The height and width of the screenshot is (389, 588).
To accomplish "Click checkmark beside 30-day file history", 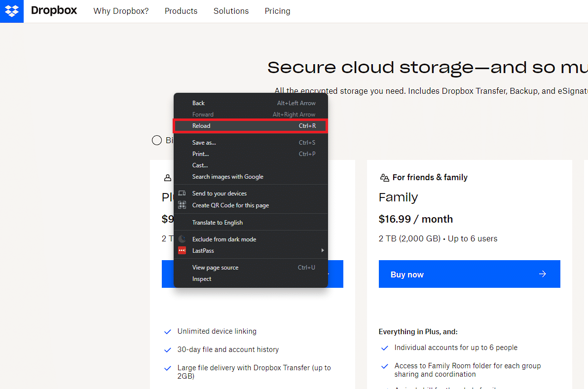I will click(x=168, y=350).
